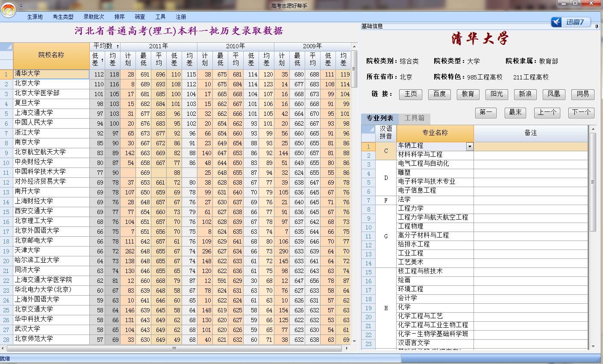
Task: Sort by 低差 under 平均数 header
Action: pyautogui.click(x=97, y=59)
